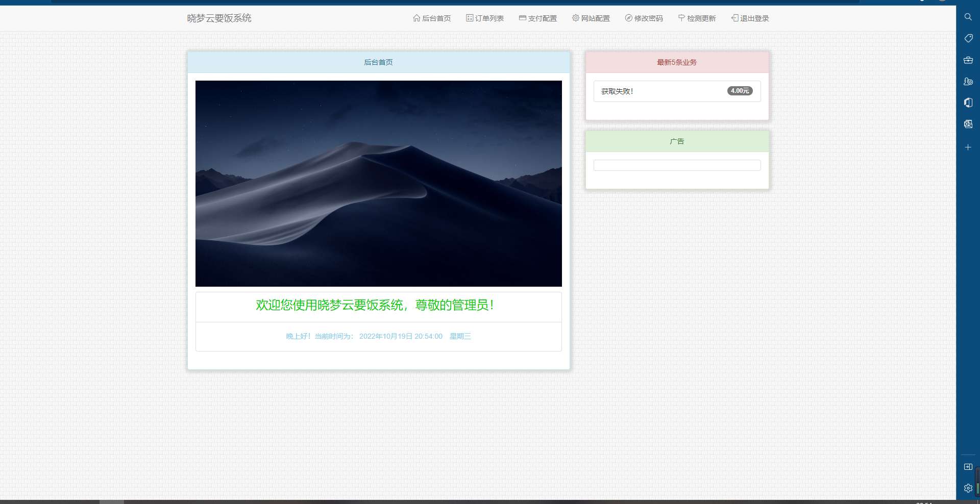Open sidebar settings gear icon
This screenshot has width=980, height=504.
(x=968, y=488)
